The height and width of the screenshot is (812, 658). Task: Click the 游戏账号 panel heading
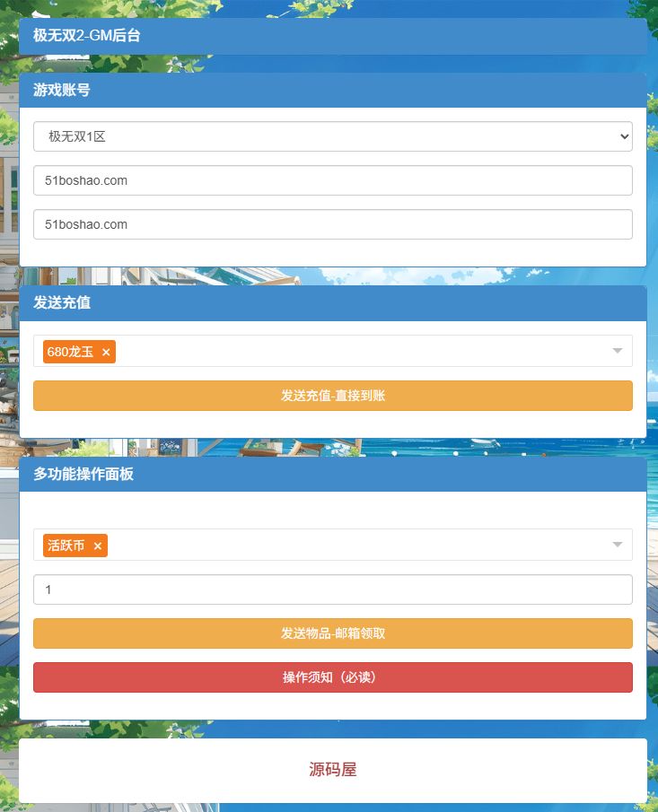[x=62, y=90]
